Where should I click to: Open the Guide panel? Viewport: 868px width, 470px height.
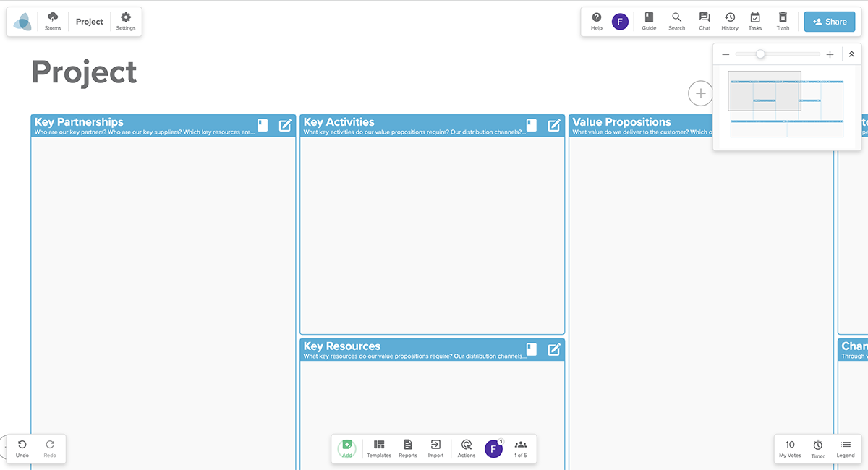[648, 21]
